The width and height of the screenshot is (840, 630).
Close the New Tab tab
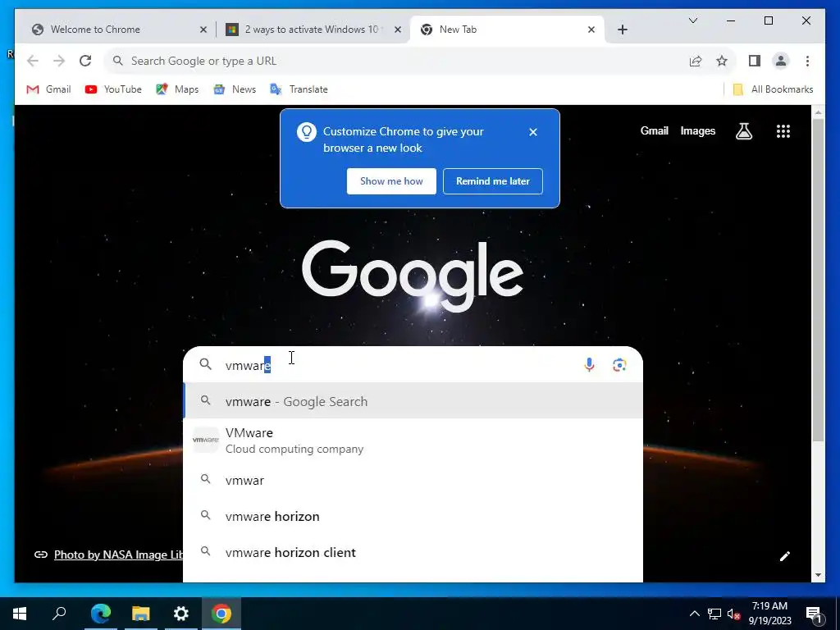(591, 30)
